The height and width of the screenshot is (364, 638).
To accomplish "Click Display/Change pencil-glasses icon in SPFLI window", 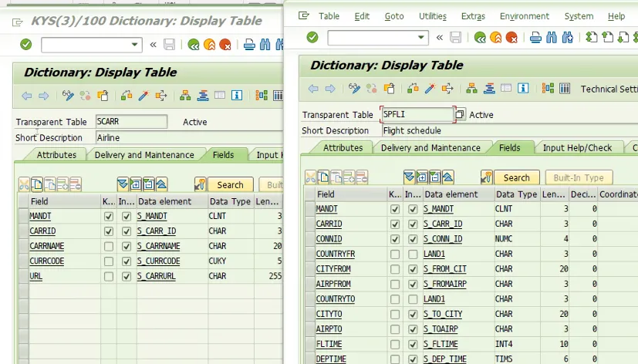I will (x=354, y=88).
